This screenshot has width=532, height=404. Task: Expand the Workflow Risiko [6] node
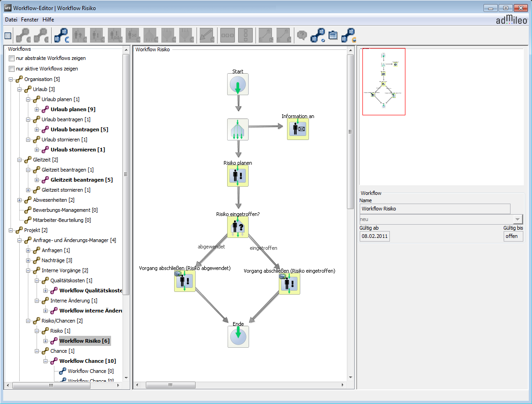[46, 341]
